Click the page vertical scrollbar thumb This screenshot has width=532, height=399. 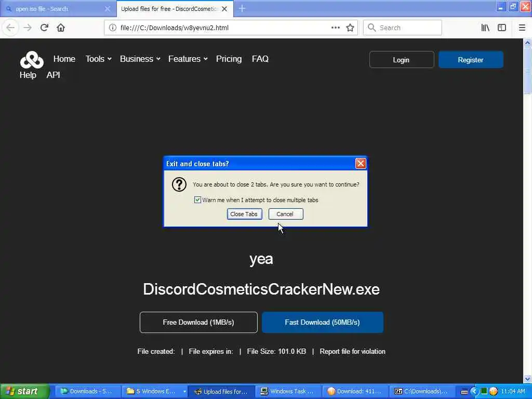pos(527,70)
